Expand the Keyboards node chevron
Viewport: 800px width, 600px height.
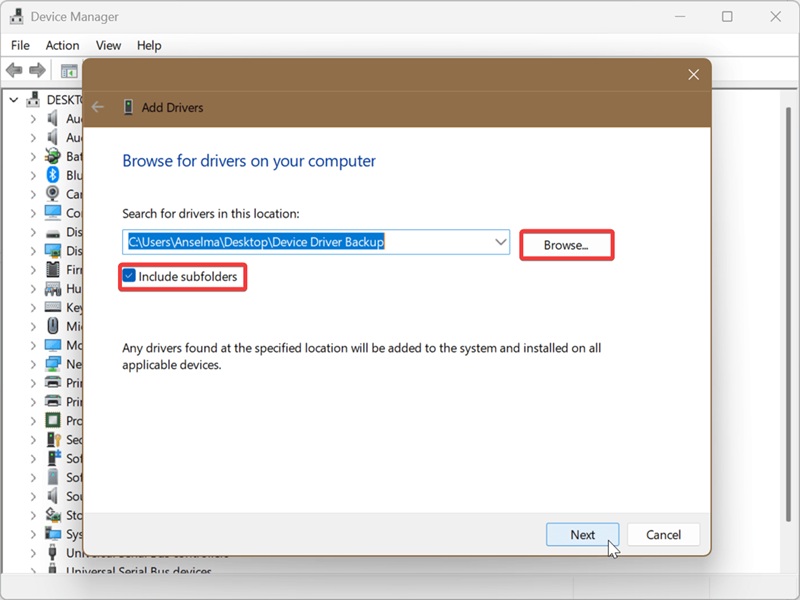tap(33, 308)
